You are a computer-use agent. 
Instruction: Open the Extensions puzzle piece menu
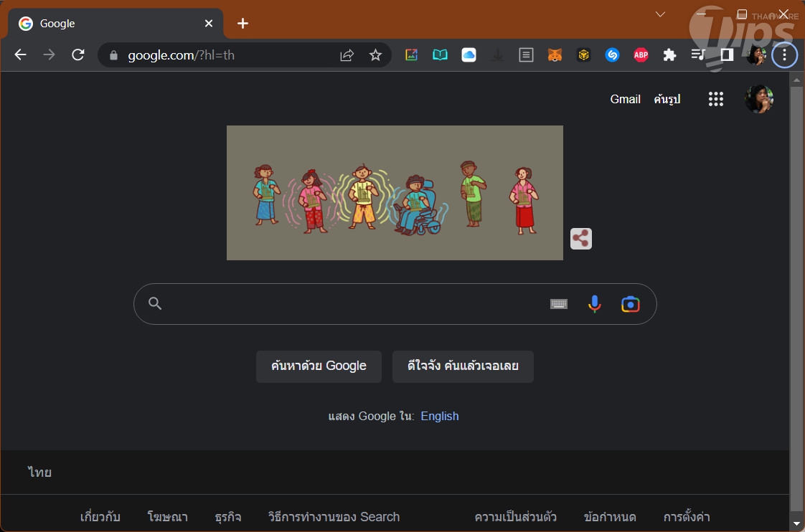point(669,55)
